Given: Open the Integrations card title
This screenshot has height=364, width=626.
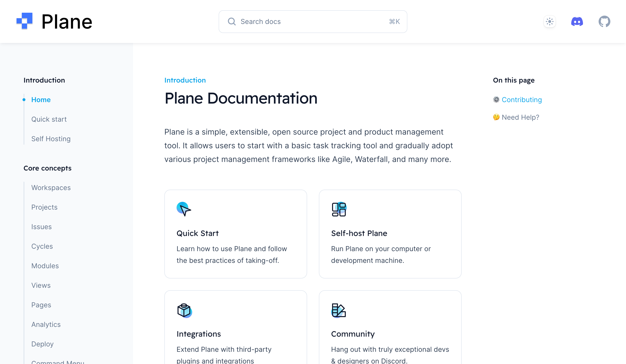Looking at the screenshot, I should tap(199, 334).
